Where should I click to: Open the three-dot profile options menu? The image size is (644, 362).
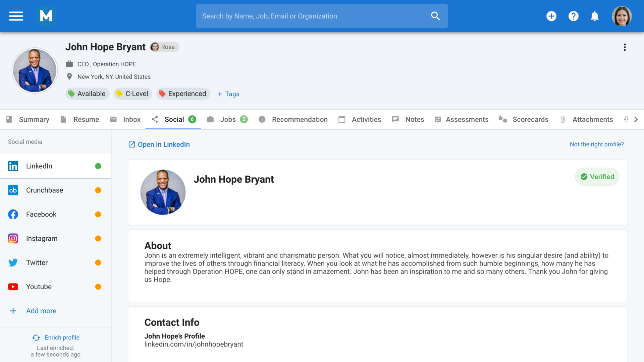pyautogui.click(x=625, y=47)
